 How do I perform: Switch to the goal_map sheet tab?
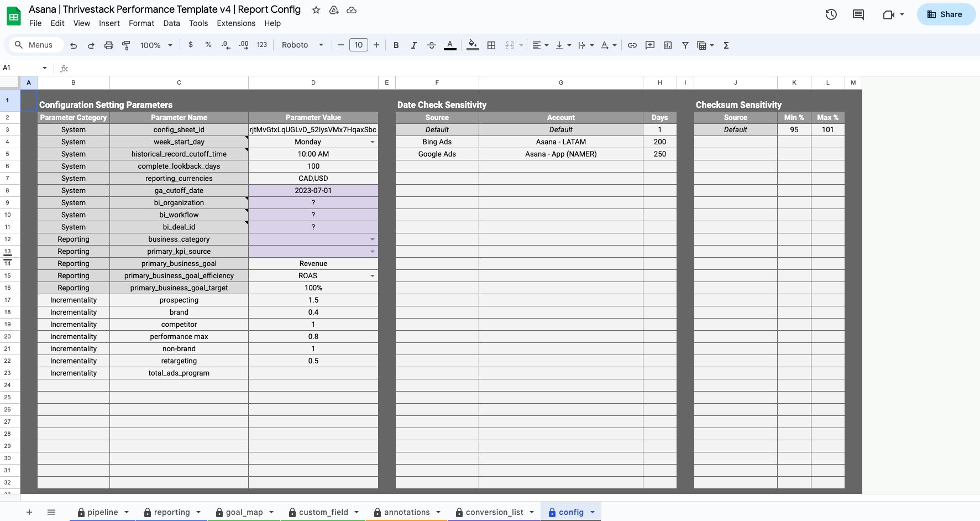(x=244, y=512)
